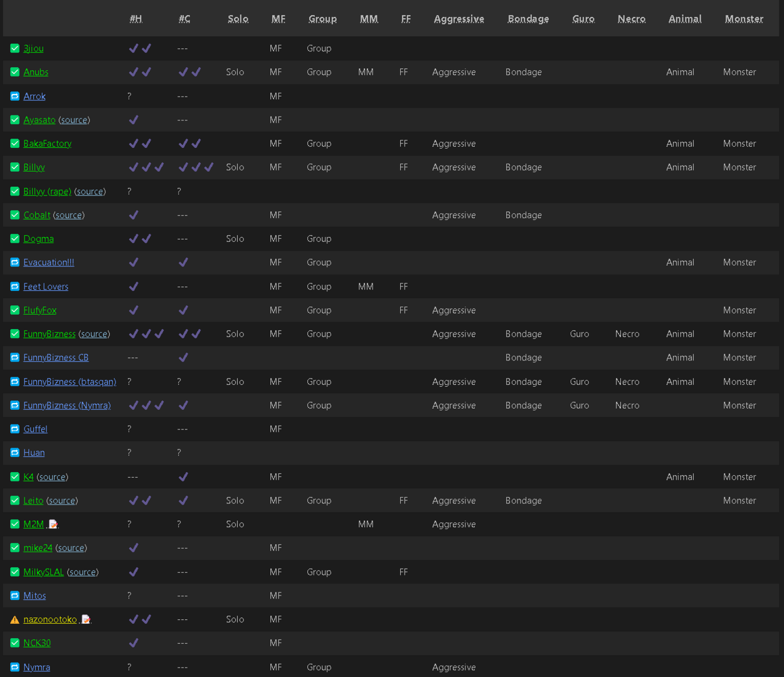Click green check icon beside FlufyFox
The height and width of the screenshot is (677, 784).
[15, 310]
